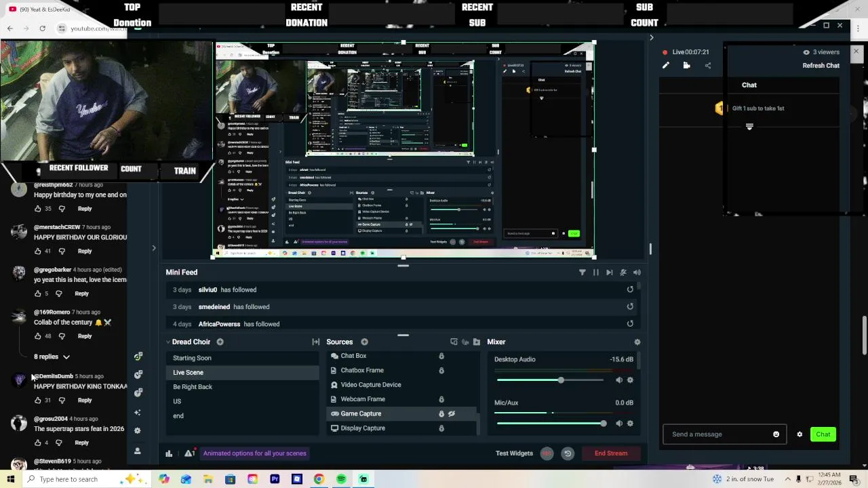Click Refresh Chat
The image size is (868, 488).
(821, 66)
